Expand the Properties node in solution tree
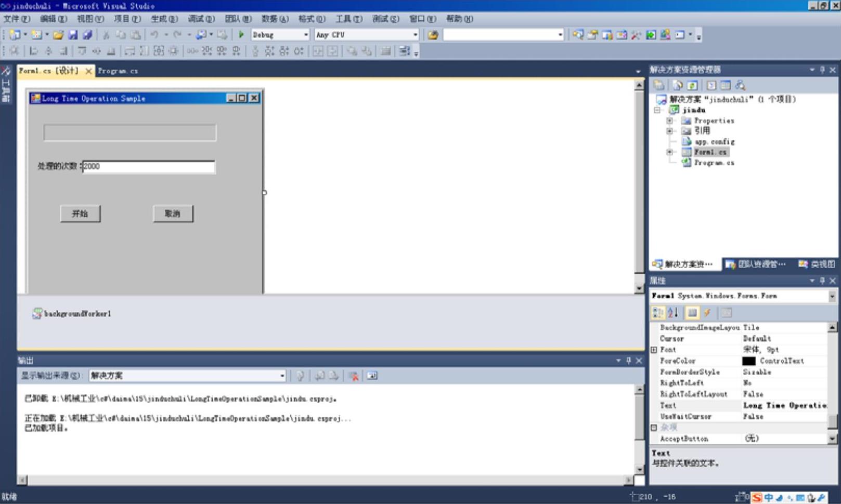The image size is (841, 504). coord(670,121)
